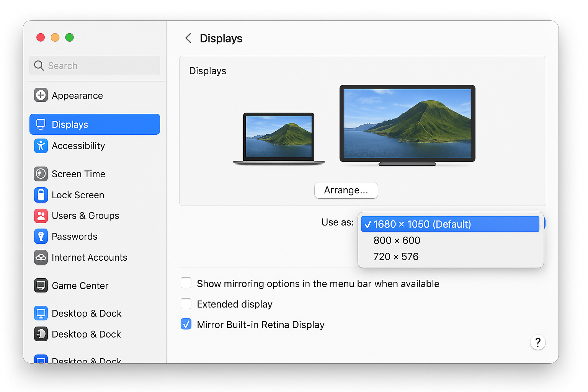Open Game Center settings
This screenshot has height=392, width=588.
click(x=80, y=286)
